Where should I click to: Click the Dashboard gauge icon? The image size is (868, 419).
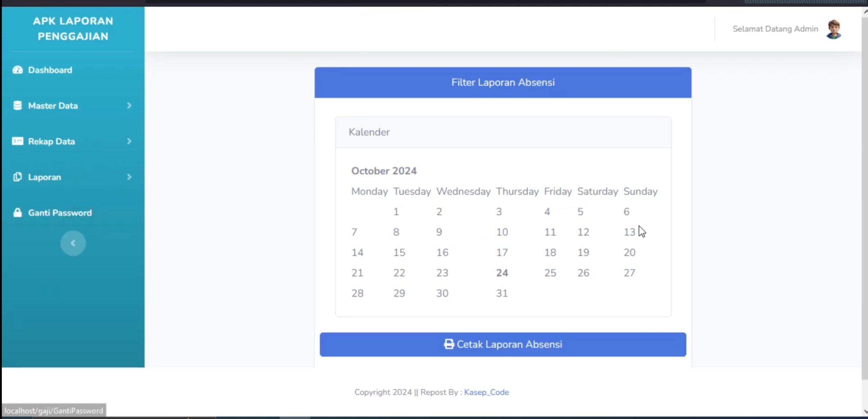(18, 70)
